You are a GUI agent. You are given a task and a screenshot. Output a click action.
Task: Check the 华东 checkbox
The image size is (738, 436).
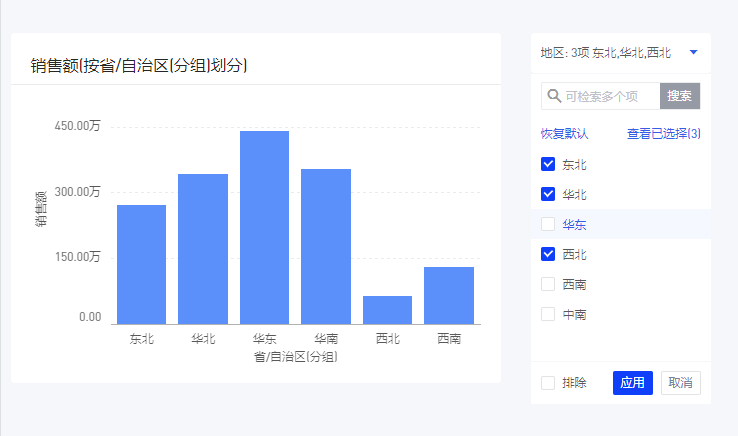tap(547, 224)
